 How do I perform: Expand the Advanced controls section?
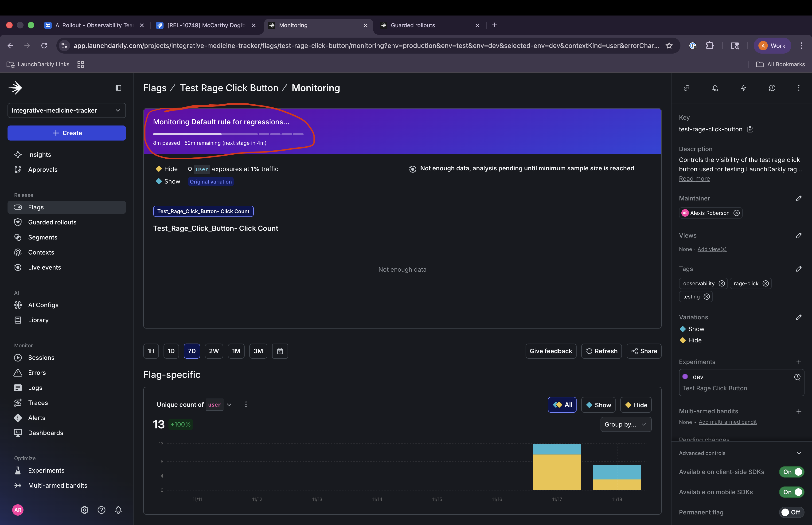pos(799,453)
